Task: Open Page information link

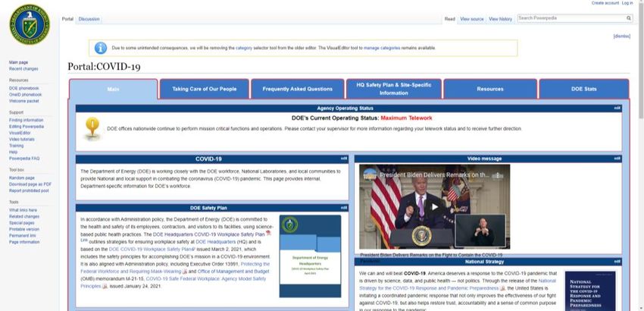Action: tap(24, 242)
